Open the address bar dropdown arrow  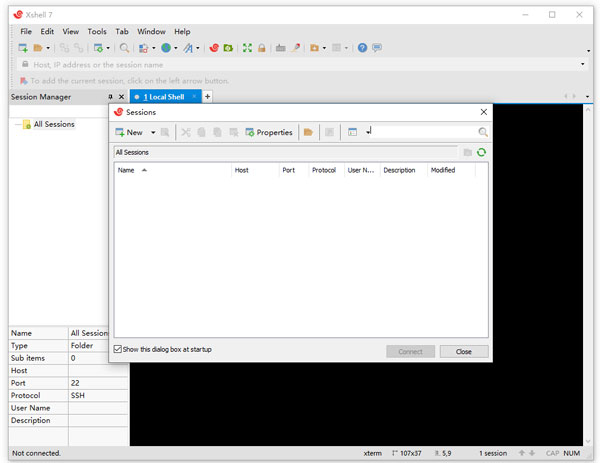[x=583, y=65]
